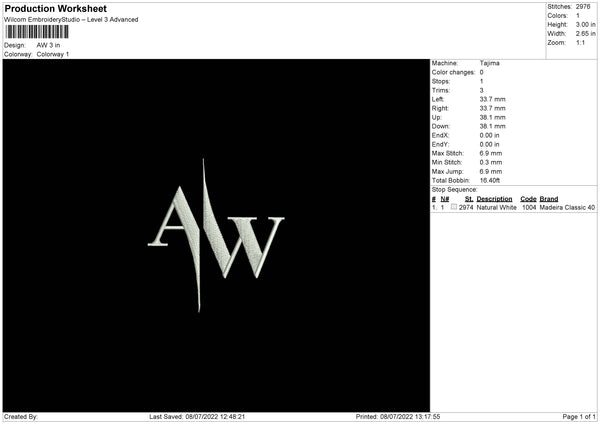Click the AW embroidery design preview
This screenshot has width=600, height=424.
216,235
